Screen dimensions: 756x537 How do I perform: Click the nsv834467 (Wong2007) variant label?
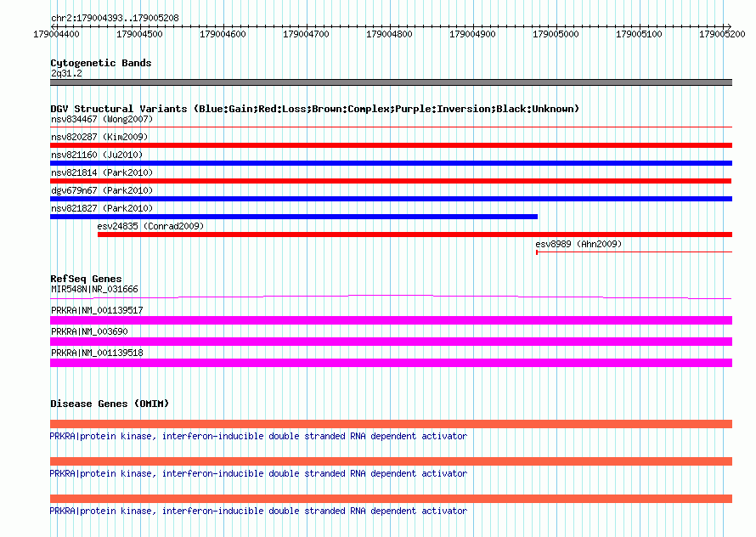[x=102, y=119]
